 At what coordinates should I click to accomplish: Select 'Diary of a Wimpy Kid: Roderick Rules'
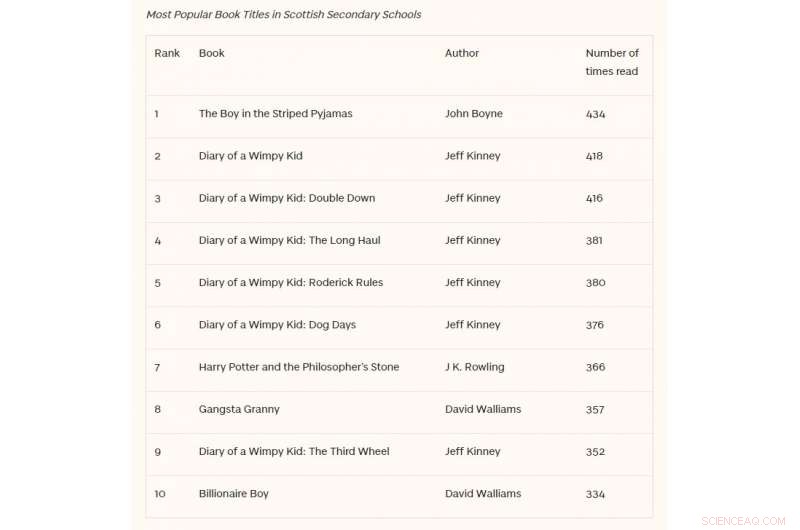291,282
